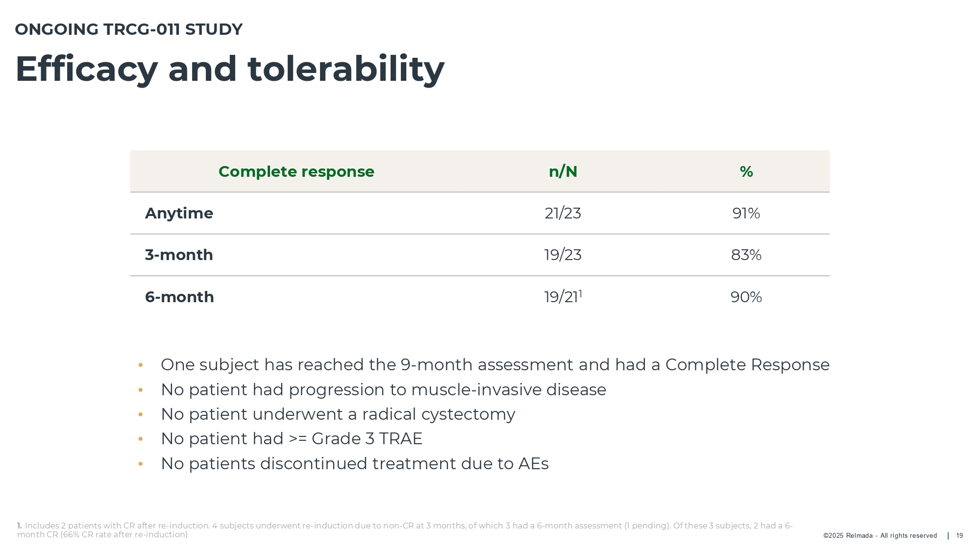Click the '83%' table cell
Screen dimensions: 980x551
(746, 255)
